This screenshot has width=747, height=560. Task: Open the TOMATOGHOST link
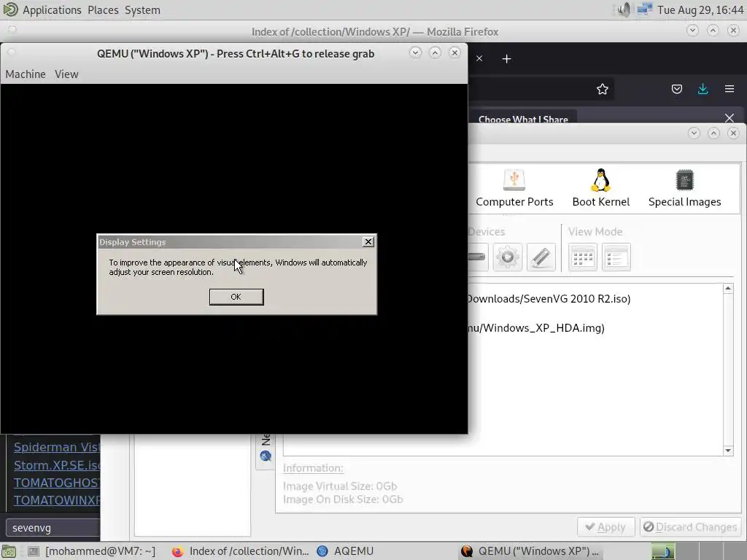pyautogui.click(x=57, y=483)
